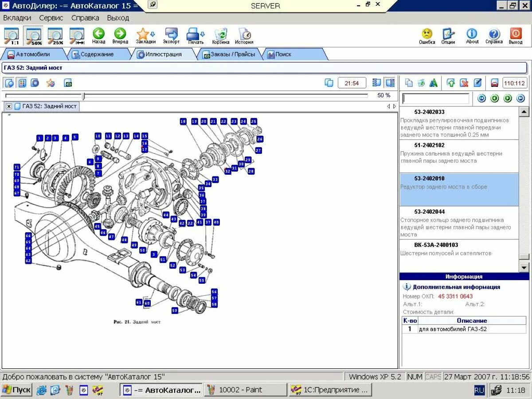This screenshot has width=532, height=399.
Task: Click the 21:54 counter button
Action: pyautogui.click(x=352, y=83)
